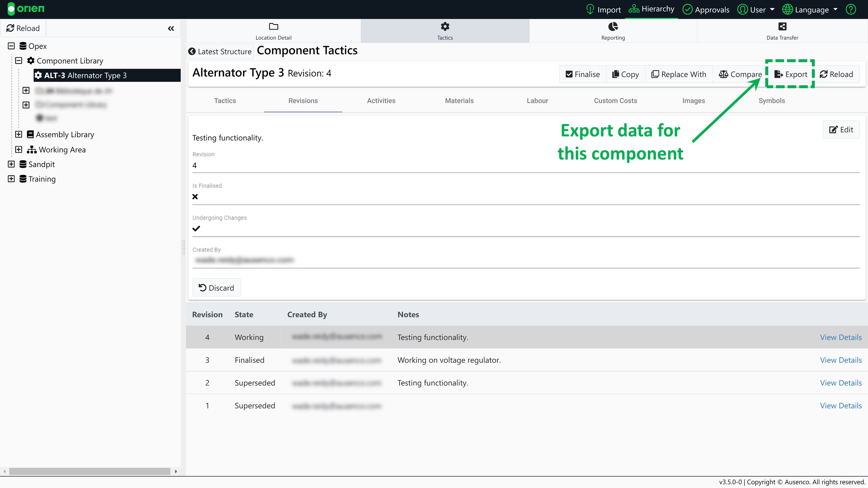Click Edit on the revision details

(841, 129)
